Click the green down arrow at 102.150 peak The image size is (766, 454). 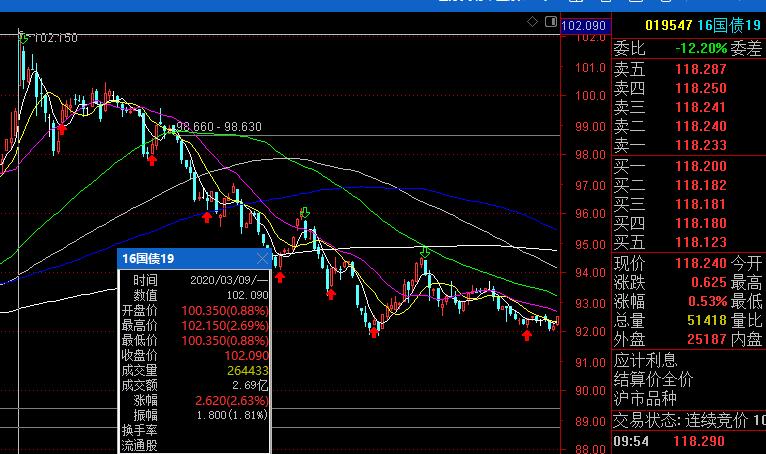(x=24, y=38)
